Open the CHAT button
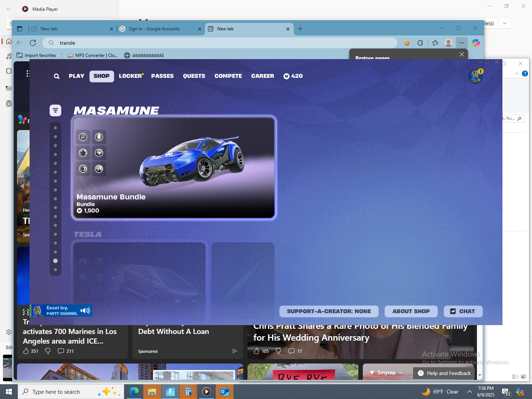 pyautogui.click(x=463, y=311)
